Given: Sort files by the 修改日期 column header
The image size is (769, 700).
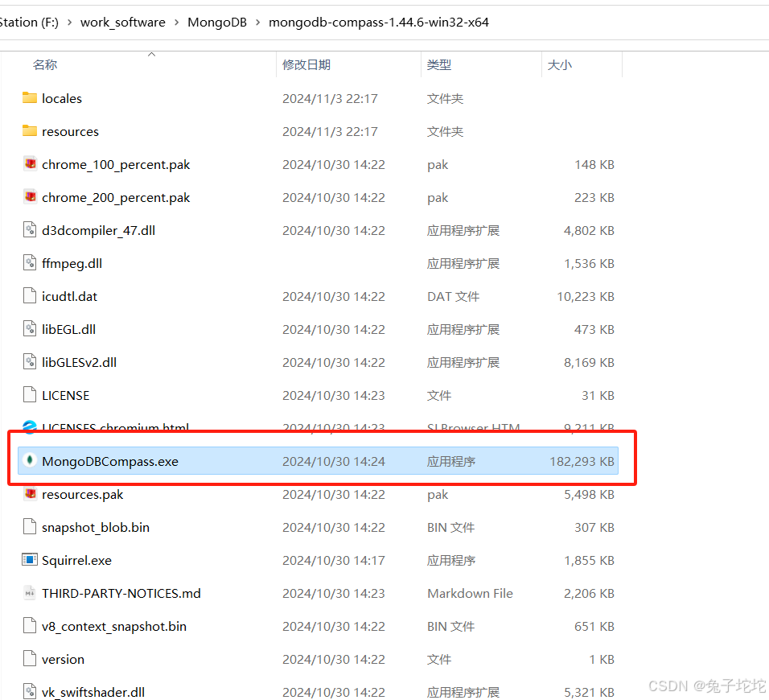Looking at the screenshot, I should (306, 64).
